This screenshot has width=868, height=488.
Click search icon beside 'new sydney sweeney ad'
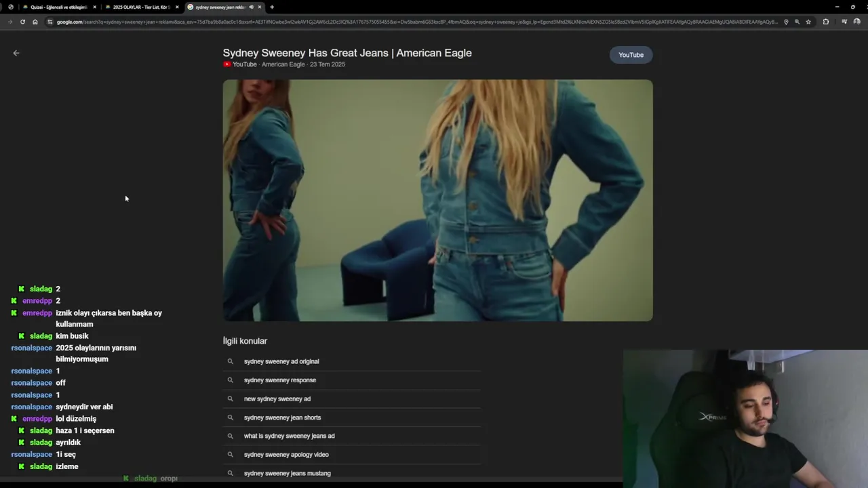click(231, 399)
